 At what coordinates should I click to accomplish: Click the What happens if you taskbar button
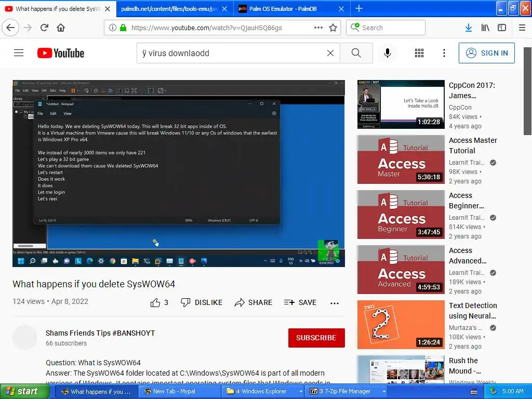tap(96, 391)
